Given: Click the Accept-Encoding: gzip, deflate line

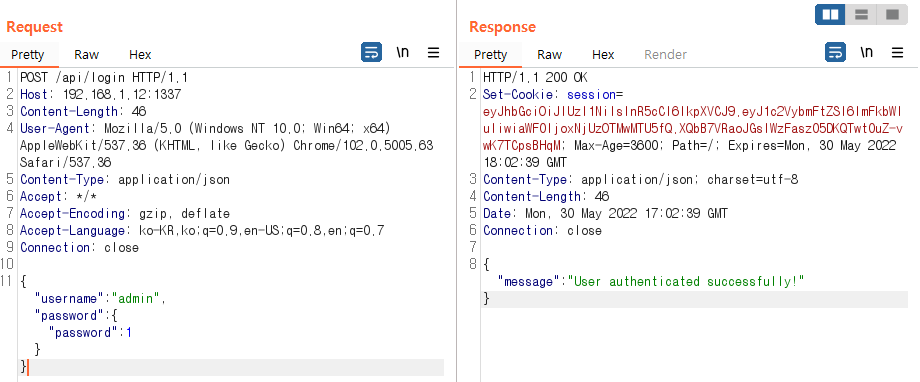Looking at the screenshot, I should click(125, 214).
